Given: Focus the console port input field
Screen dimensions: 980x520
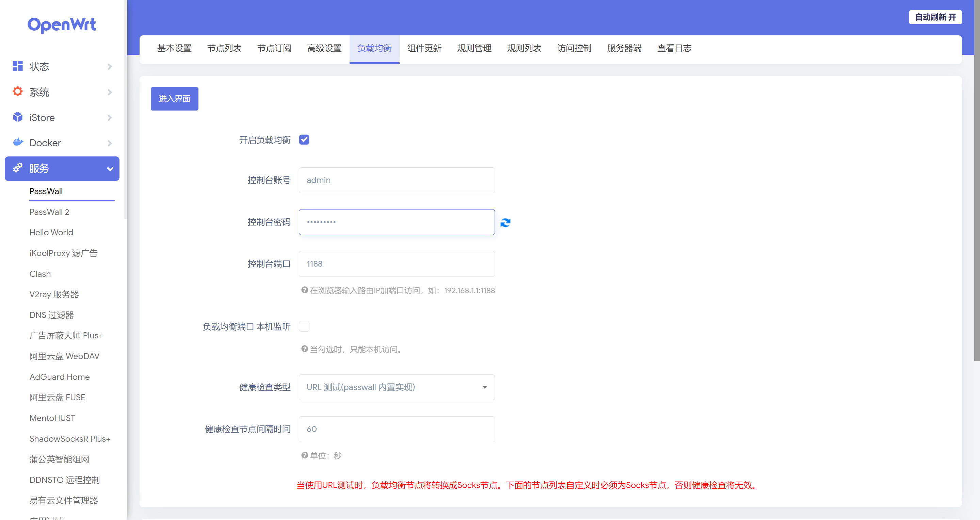Looking at the screenshot, I should [x=397, y=264].
